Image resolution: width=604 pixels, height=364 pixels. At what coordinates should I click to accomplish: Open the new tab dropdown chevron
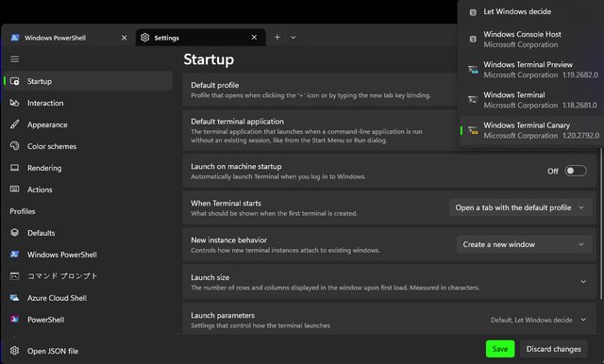coord(294,38)
